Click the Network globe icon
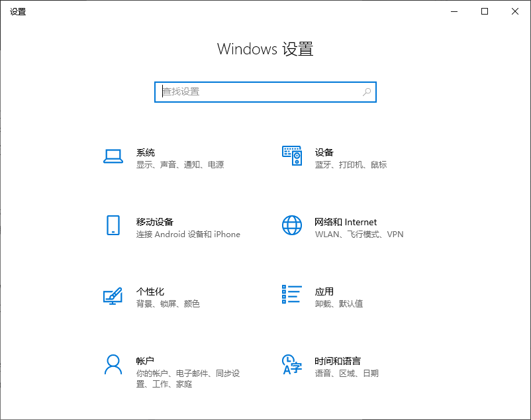This screenshot has width=531, height=420. [292, 225]
